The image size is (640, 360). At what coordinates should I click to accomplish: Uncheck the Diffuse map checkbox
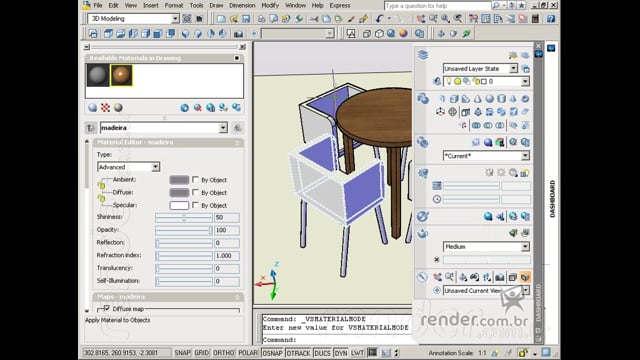click(x=107, y=308)
